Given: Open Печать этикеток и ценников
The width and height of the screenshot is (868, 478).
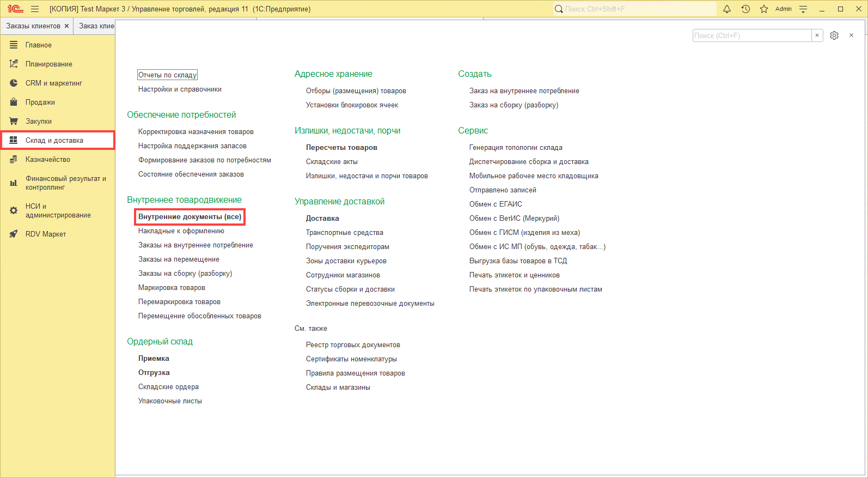Looking at the screenshot, I should (515, 275).
